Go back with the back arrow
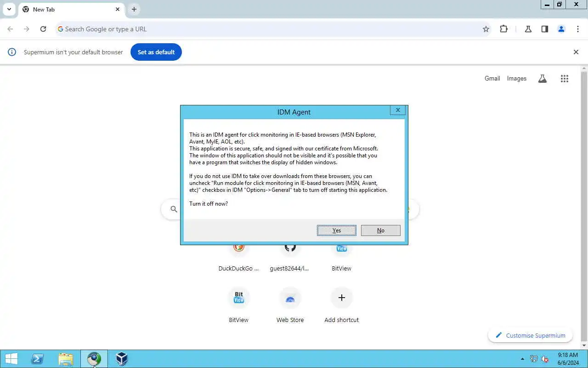This screenshot has height=368, width=588. click(10, 29)
